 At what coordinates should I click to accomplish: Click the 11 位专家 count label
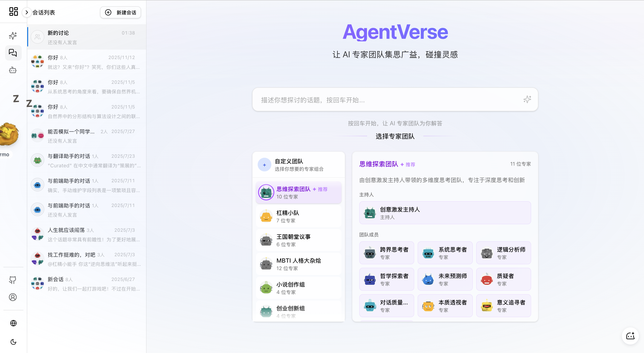(520, 164)
